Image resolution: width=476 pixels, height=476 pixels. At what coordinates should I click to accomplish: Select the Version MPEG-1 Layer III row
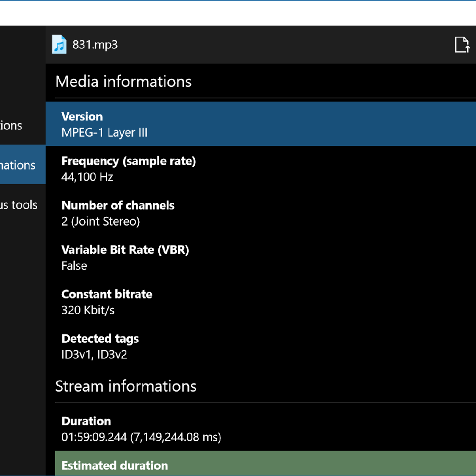coord(261,124)
